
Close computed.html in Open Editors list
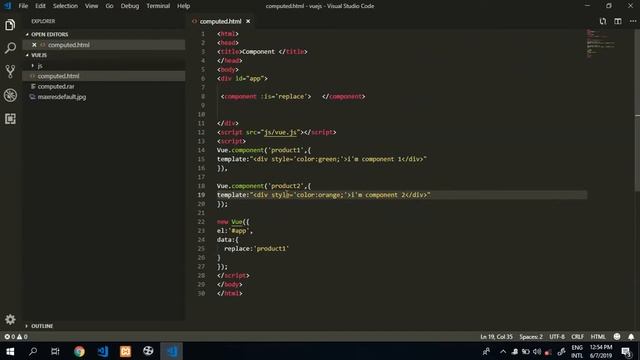tap(34, 45)
